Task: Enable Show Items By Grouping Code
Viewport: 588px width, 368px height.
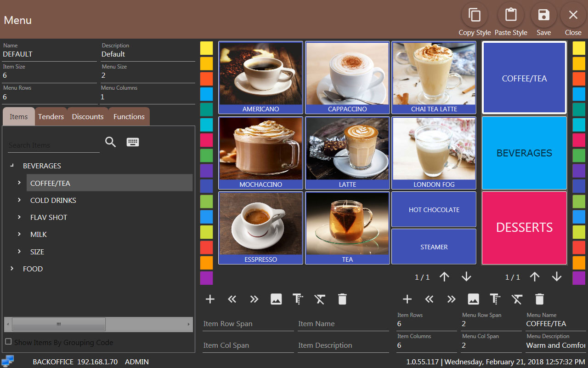Action: 7,342
